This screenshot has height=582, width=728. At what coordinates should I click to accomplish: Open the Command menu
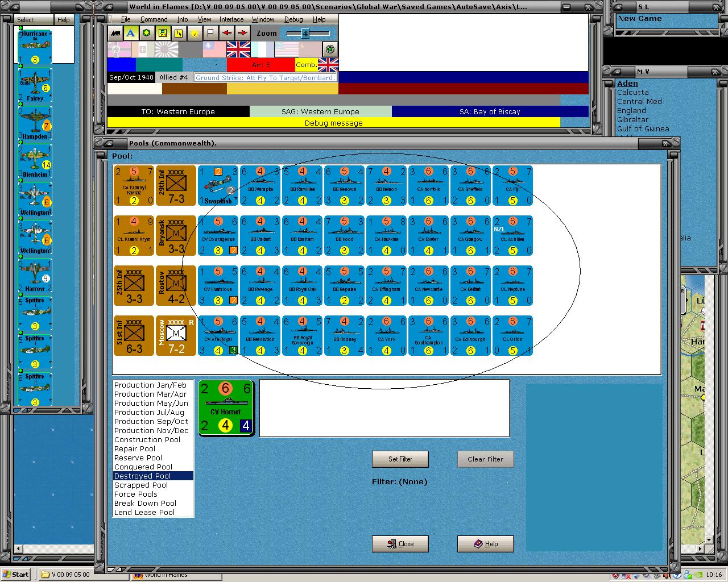154,19
